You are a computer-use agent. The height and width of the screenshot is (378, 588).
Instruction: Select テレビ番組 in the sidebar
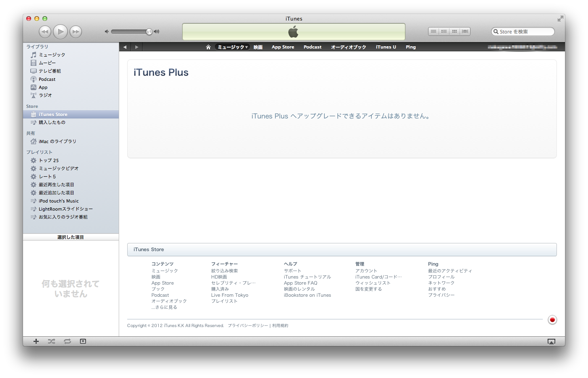[71, 71]
